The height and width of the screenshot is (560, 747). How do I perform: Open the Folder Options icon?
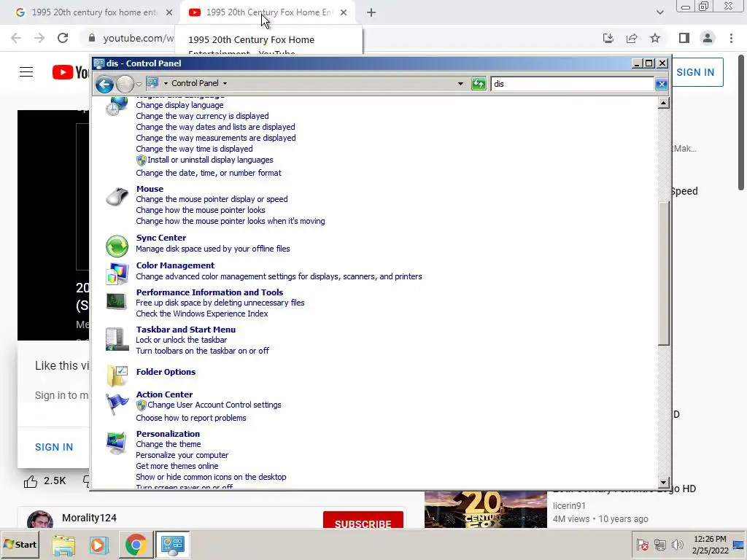click(117, 376)
